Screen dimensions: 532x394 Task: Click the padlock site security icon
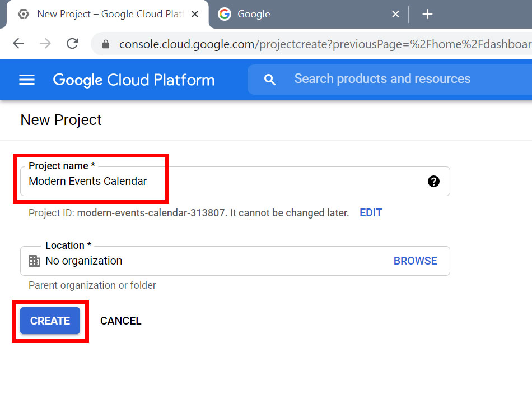point(105,44)
